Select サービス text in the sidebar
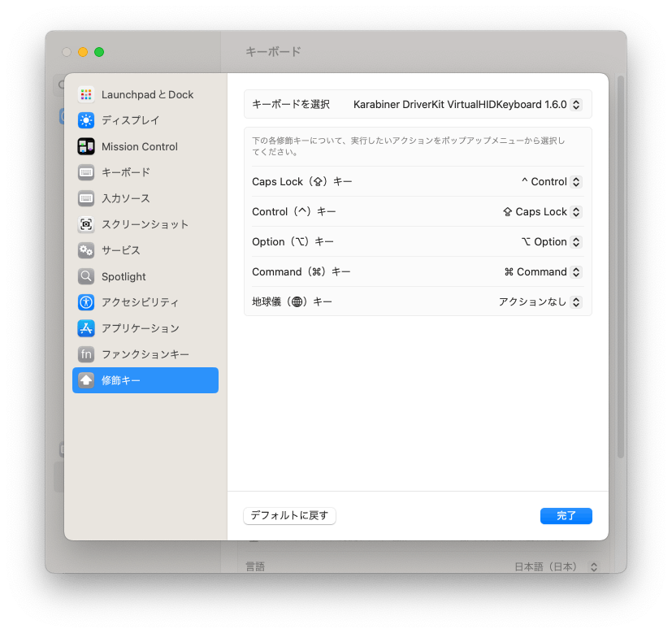 [121, 251]
